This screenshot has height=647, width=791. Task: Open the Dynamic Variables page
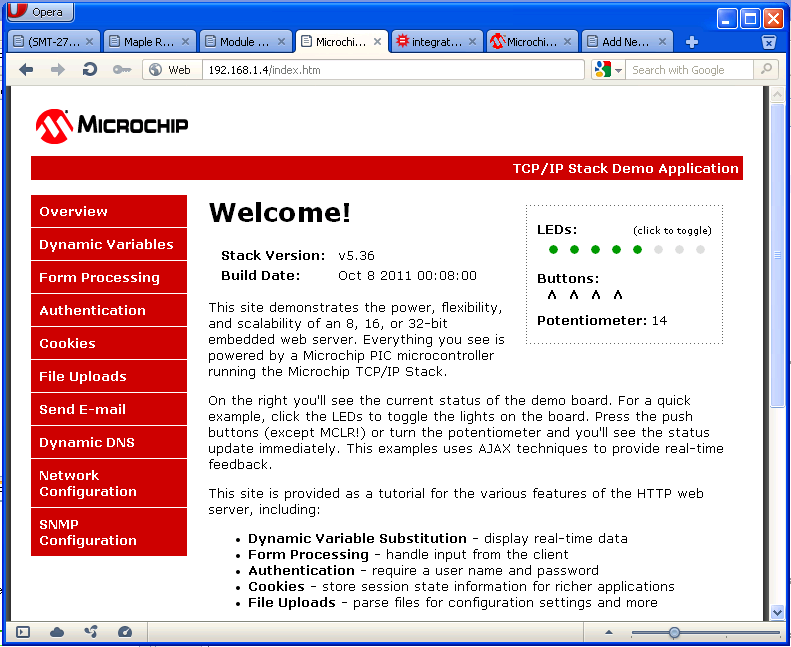[x=109, y=244]
